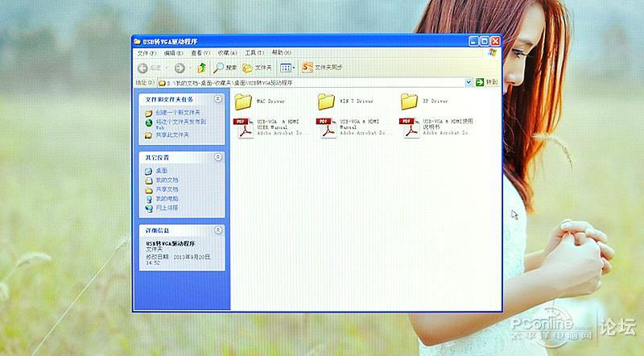The height and width of the screenshot is (356, 644).
Task: Expand the Back button history arrow
Action: (x=167, y=68)
